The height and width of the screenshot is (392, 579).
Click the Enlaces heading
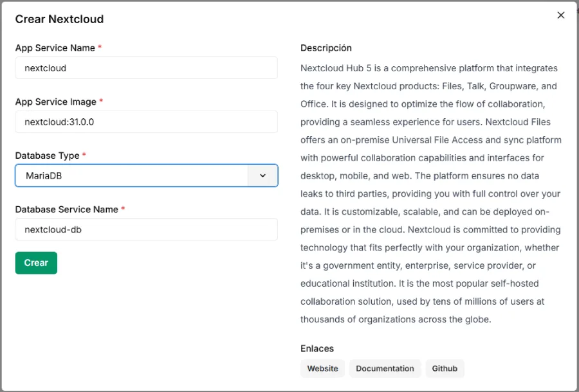(317, 348)
